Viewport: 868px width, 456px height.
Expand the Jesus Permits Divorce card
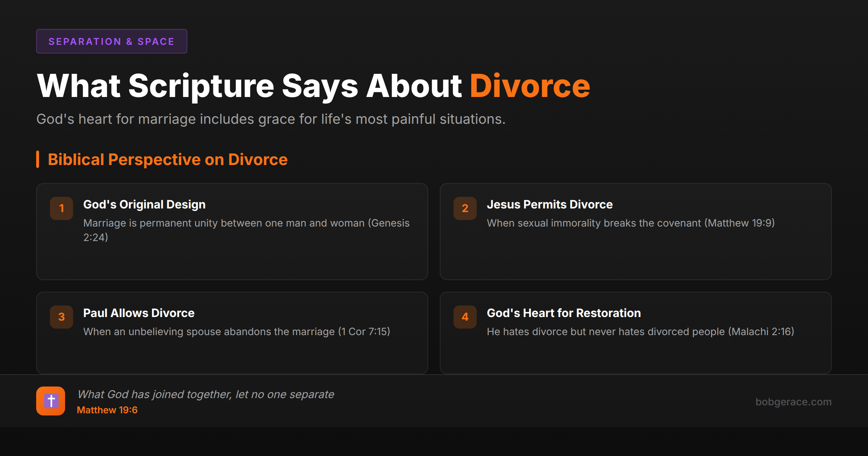tap(636, 232)
